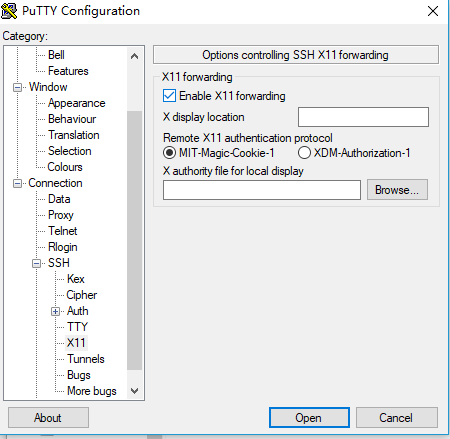Click the Browse... button
This screenshot has height=439, width=450.
pos(397,190)
